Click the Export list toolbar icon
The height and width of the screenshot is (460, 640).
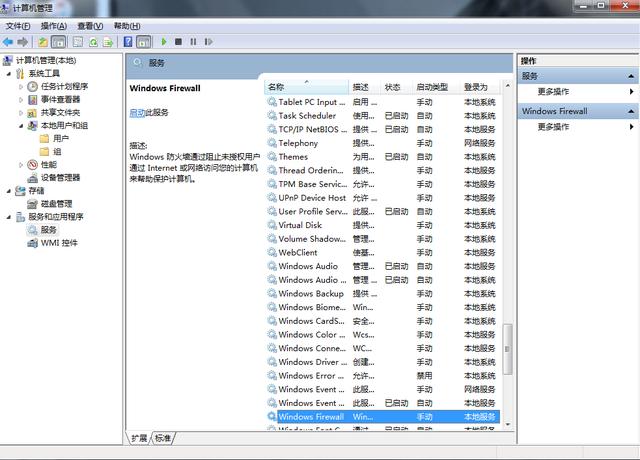click(108, 42)
